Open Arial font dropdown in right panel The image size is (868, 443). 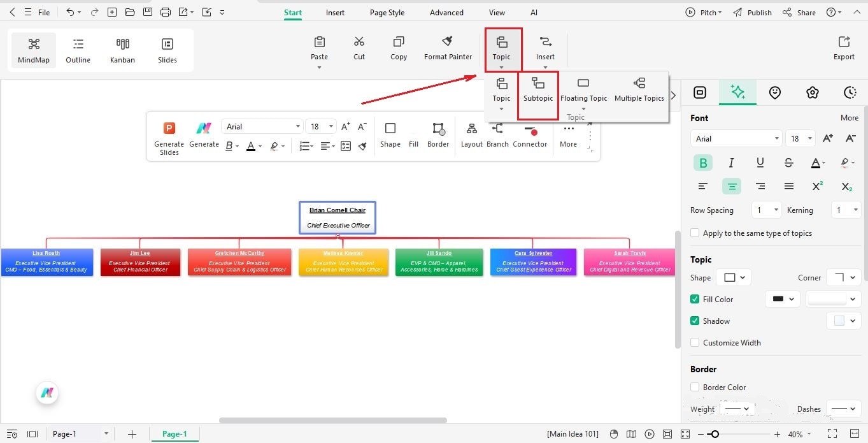736,138
